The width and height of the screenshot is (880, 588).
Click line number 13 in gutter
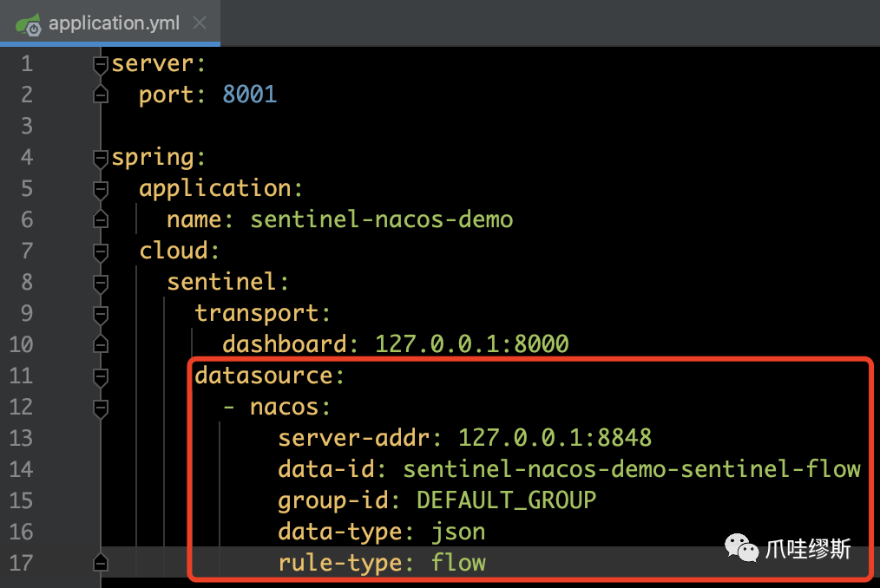22,438
